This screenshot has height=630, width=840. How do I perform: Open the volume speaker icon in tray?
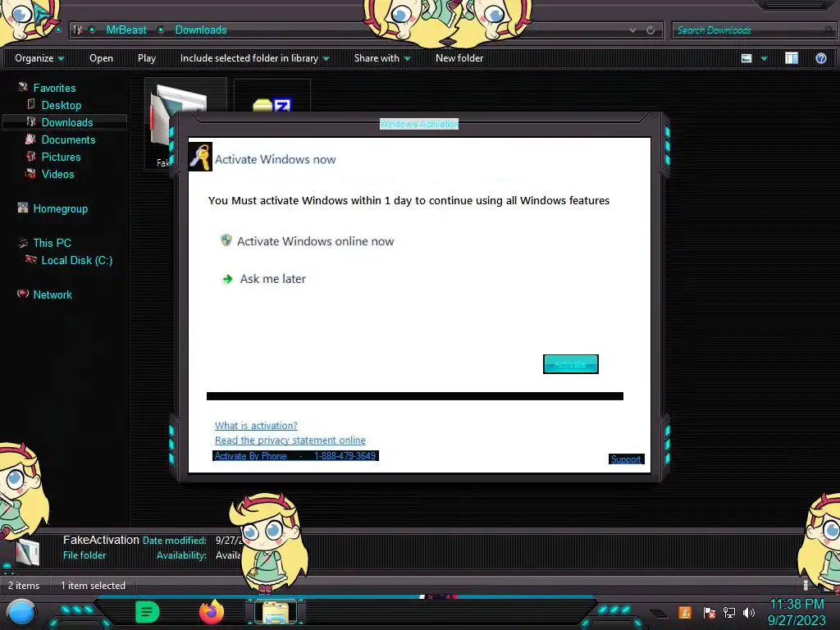749,612
